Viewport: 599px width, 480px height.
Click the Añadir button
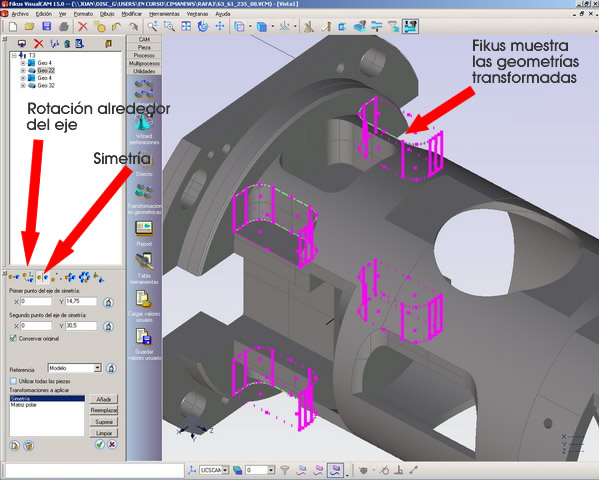point(104,399)
